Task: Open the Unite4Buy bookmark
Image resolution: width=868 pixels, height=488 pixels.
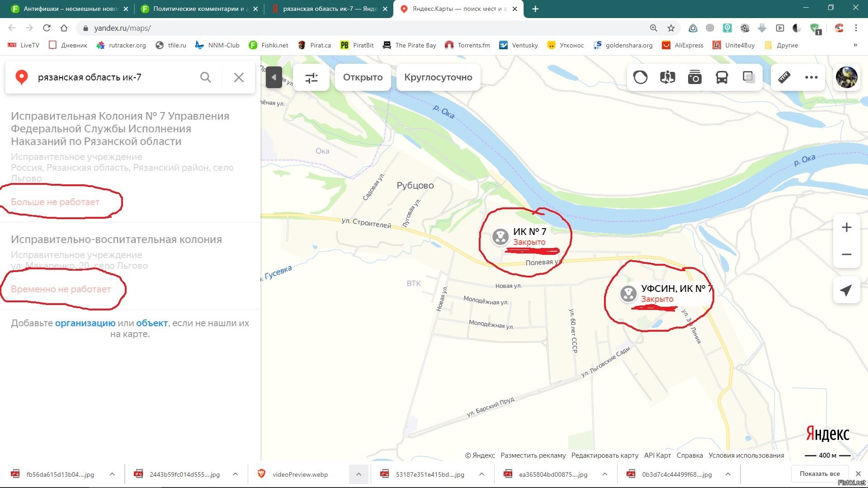Action: tap(733, 45)
